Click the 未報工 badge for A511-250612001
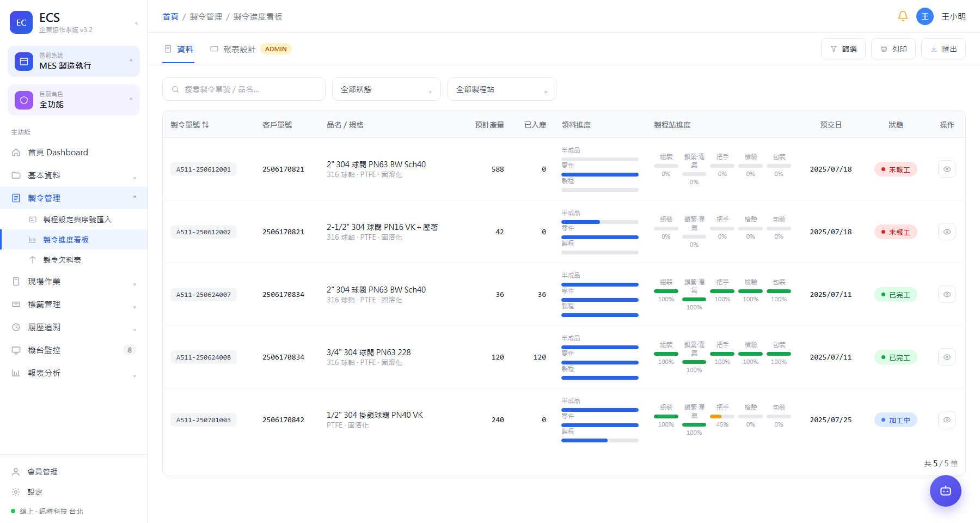Viewport: 980px width, 523px height. (896, 169)
